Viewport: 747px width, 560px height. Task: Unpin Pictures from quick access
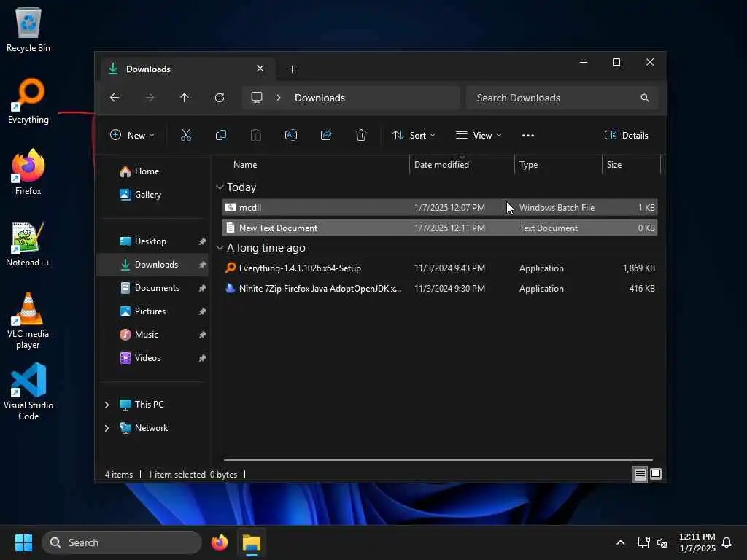(x=203, y=311)
